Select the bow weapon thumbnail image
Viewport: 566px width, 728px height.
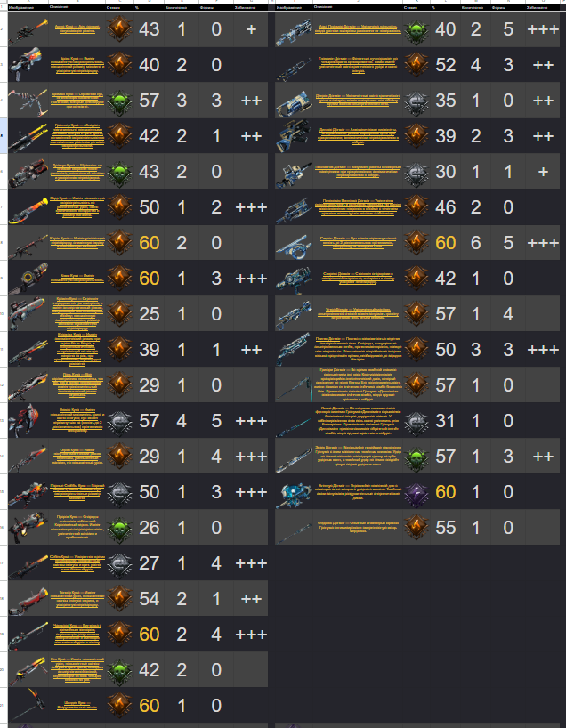tap(28, 101)
